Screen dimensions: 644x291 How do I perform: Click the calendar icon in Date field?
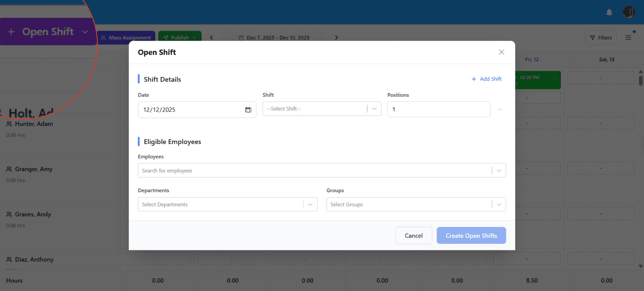pyautogui.click(x=248, y=110)
